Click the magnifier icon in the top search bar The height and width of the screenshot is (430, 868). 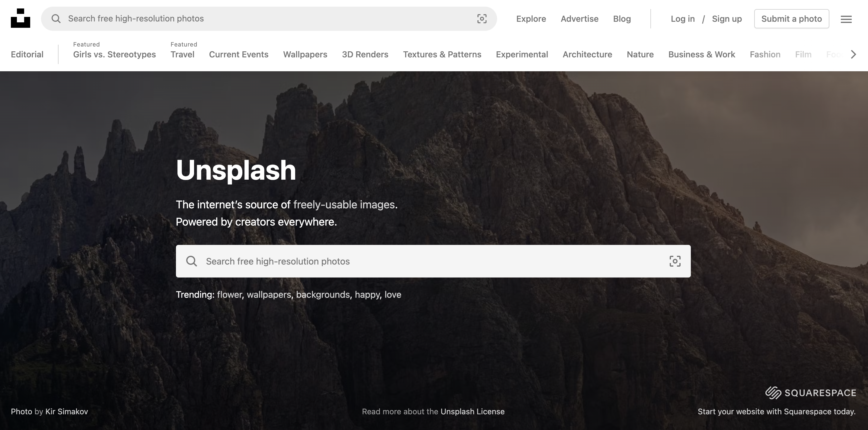coord(56,18)
